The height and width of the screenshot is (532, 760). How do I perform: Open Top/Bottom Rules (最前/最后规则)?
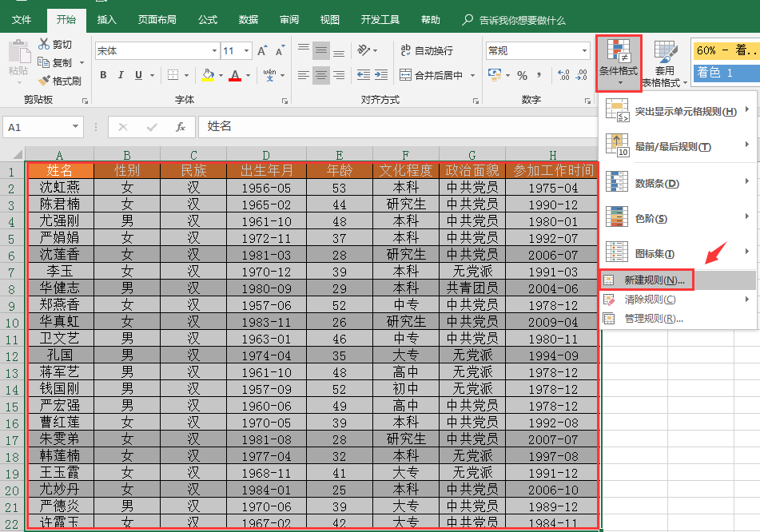pos(678,146)
